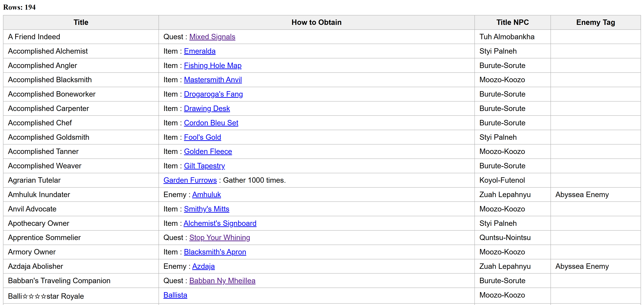This screenshot has width=644, height=305.
Task: Open the Ballista link
Action: pyautogui.click(x=175, y=295)
